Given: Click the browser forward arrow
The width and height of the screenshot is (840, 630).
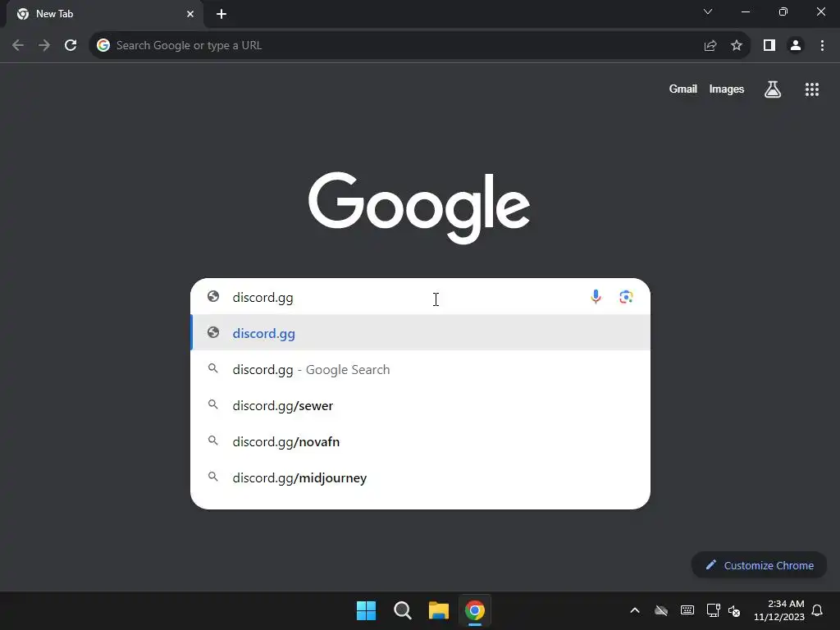Looking at the screenshot, I should 44,46.
